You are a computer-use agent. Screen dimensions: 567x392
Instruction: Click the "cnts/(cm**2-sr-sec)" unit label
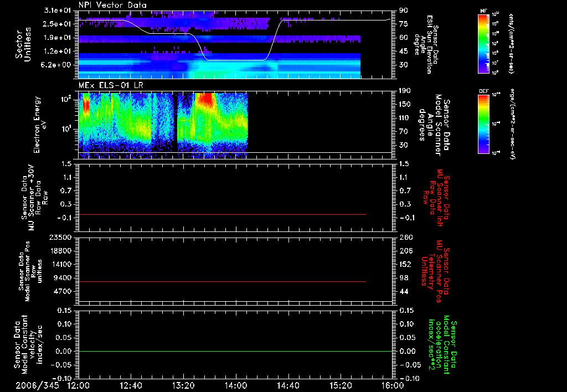click(x=511, y=43)
